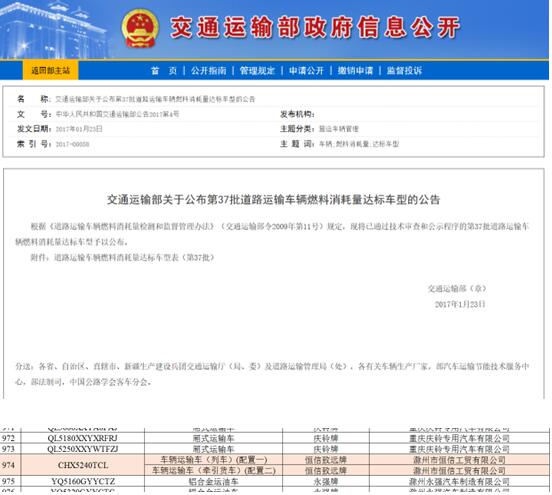Open 撤销申请 from the navigation bar
552x495 pixels.
[x=355, y=71]
